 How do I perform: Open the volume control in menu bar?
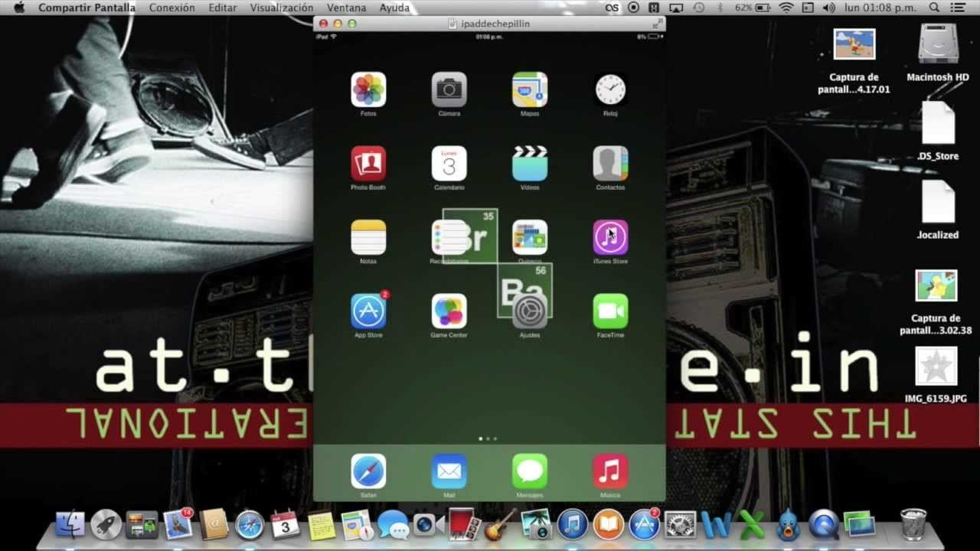[x=829, y=8]
